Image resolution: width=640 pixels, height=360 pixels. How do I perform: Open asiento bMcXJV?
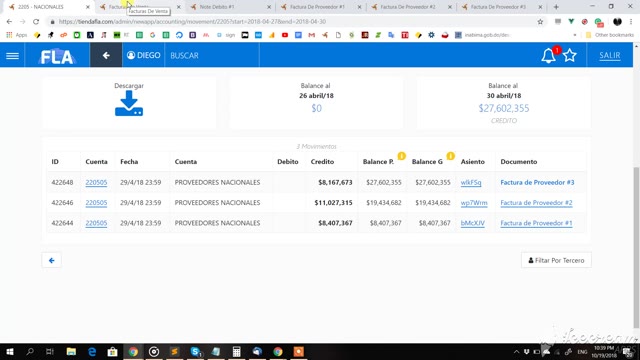click(473, 223)
